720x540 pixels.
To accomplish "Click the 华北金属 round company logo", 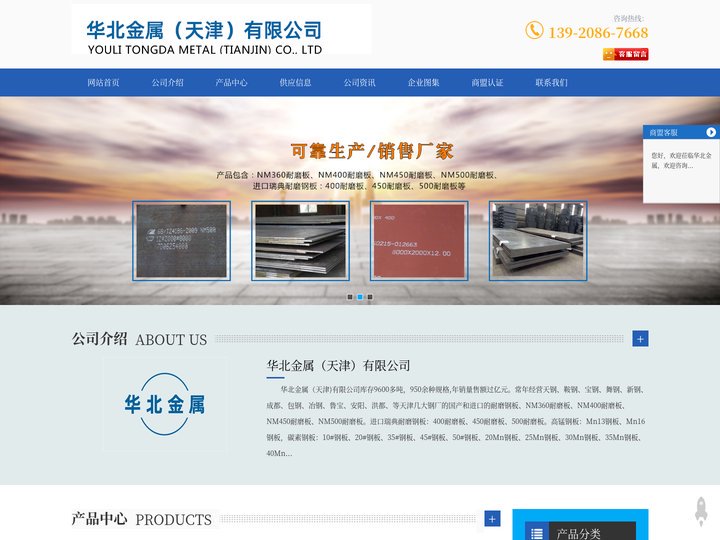I will (x=165, y=404).
